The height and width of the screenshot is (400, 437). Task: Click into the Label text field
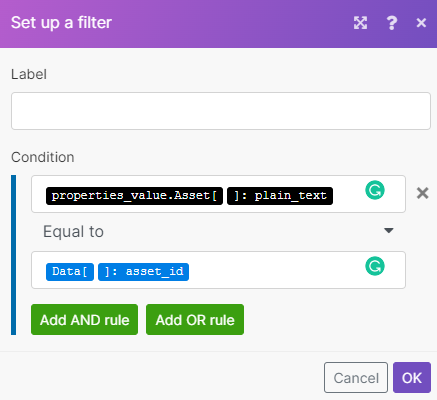(x=221, y=111)
